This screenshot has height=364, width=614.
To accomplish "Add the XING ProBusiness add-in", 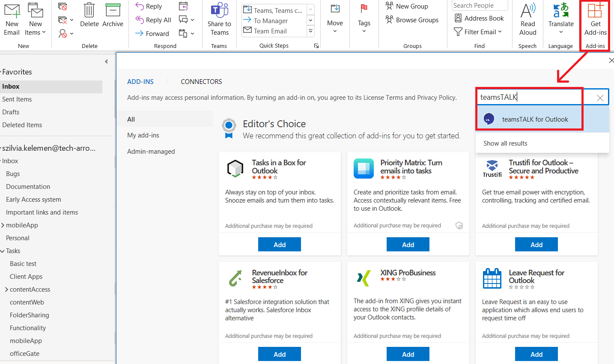I will coord(408,354).
